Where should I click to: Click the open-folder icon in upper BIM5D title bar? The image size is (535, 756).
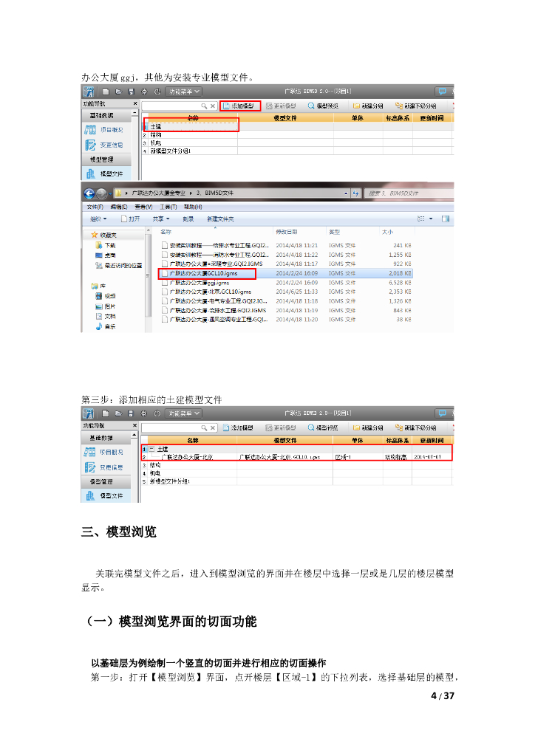[x=118, y=92]
